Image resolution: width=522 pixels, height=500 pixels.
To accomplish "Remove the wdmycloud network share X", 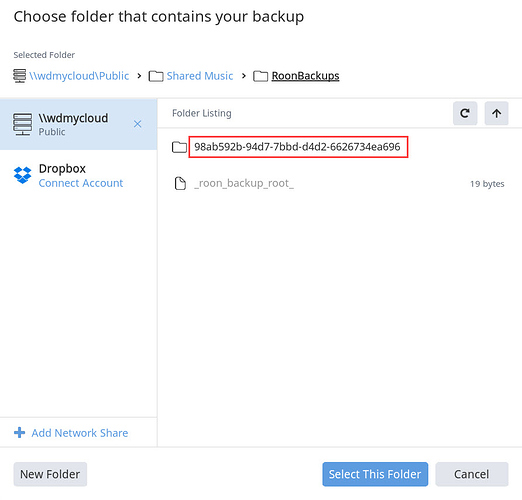I will tap(137, 124).
